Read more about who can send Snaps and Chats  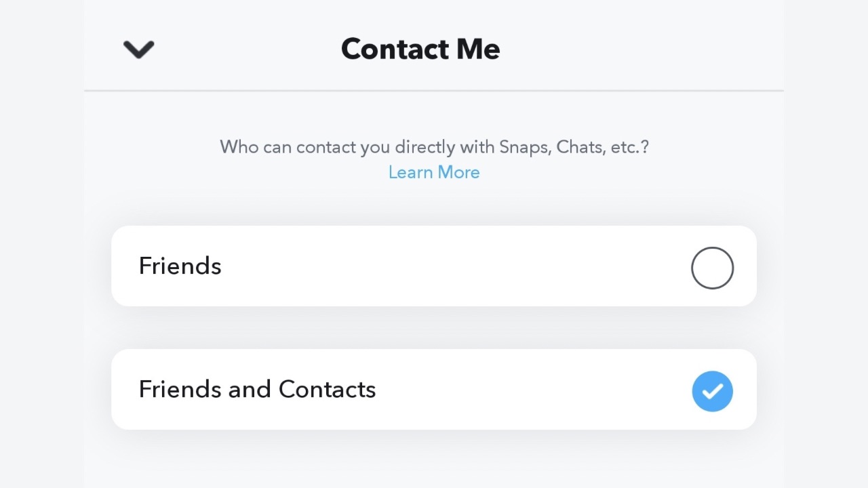tap(434, 172)
